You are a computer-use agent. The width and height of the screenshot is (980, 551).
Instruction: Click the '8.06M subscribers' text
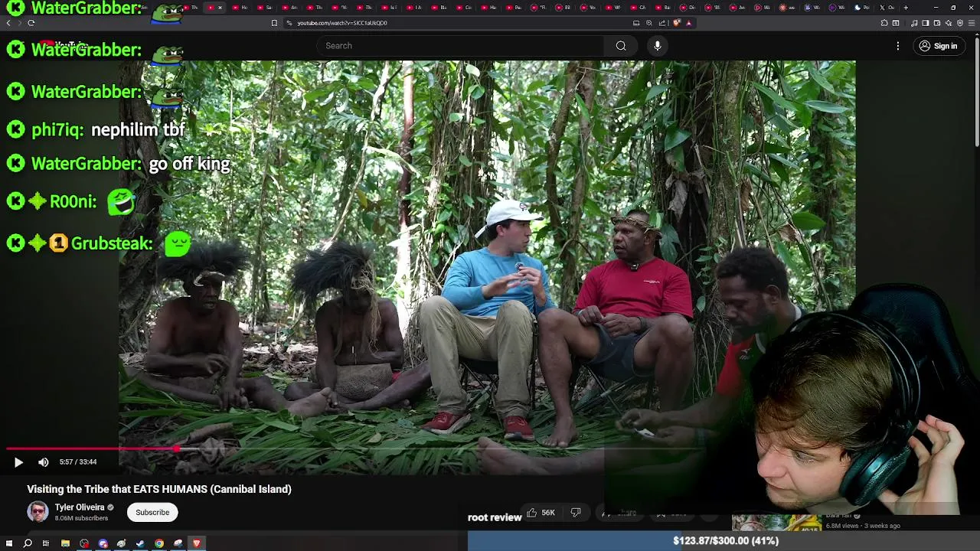(x=81, y=519)
